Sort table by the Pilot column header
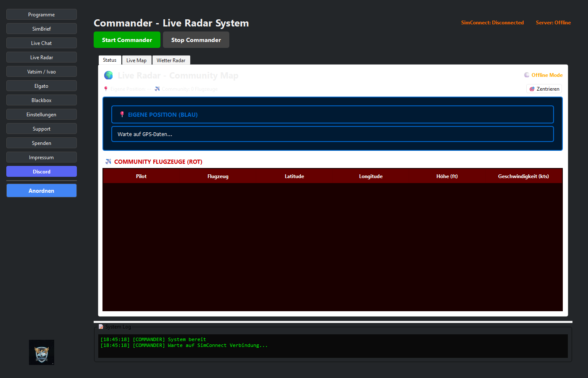The image size is (588, 378). (x=141, y=176)
